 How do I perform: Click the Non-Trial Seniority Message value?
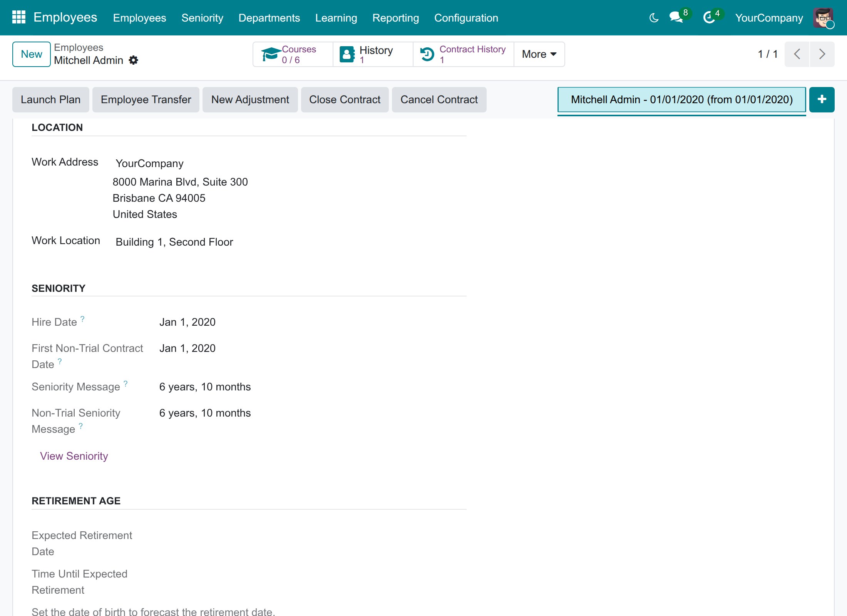(x=205, y=413)
